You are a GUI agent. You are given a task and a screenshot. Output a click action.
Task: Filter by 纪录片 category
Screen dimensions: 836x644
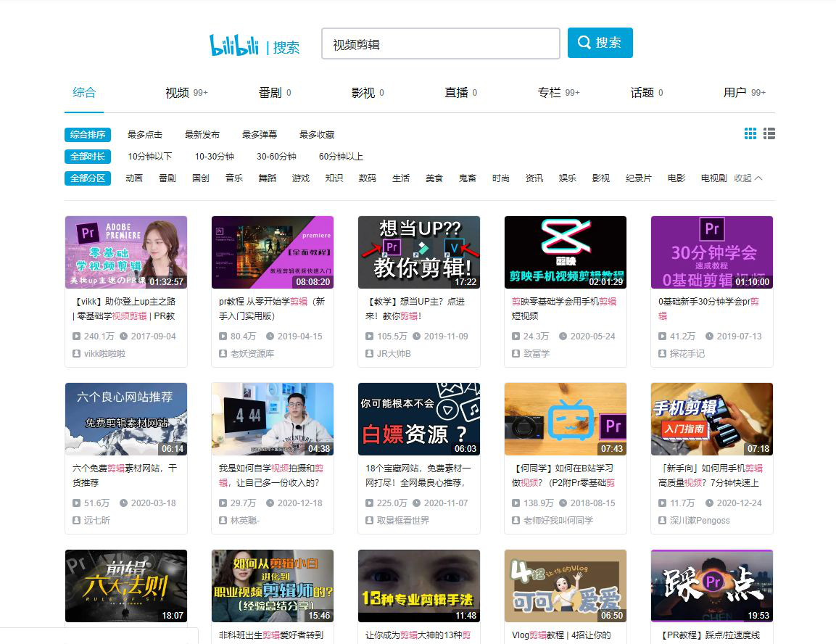point(638,178)
